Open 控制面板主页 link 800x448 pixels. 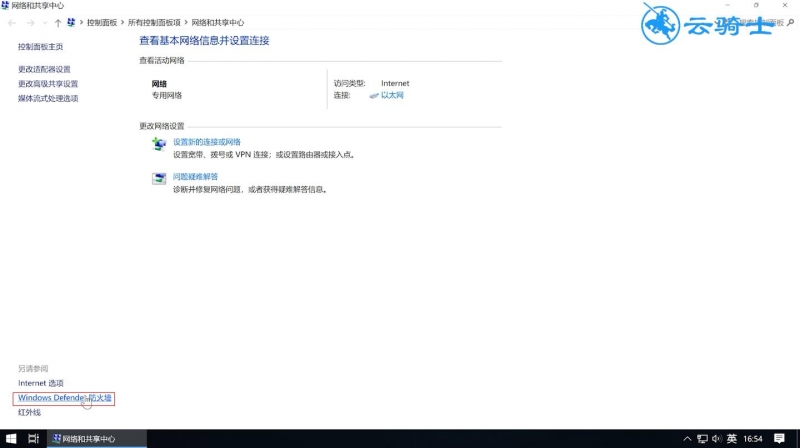(40, 46)
